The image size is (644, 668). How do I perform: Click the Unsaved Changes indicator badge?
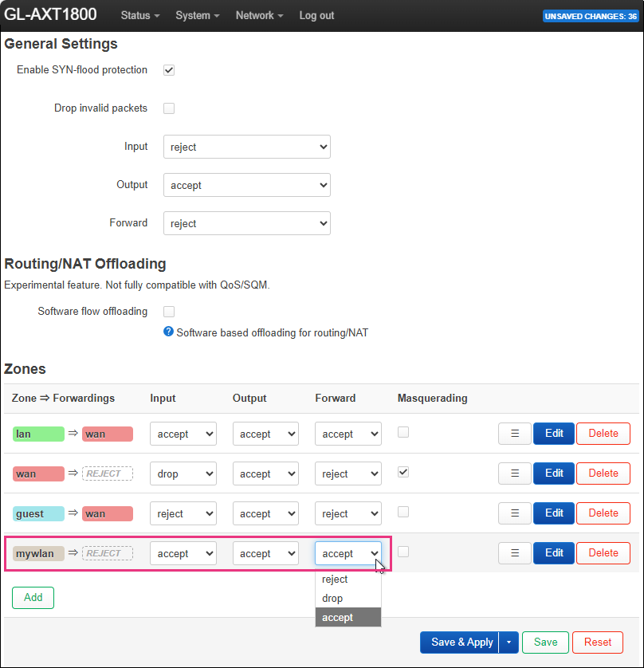[x=591, y=16]
